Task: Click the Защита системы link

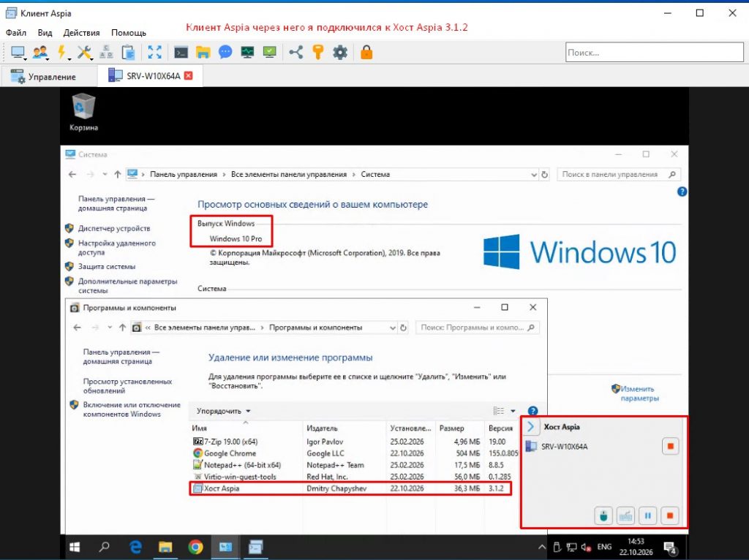Action: point(107,266)
